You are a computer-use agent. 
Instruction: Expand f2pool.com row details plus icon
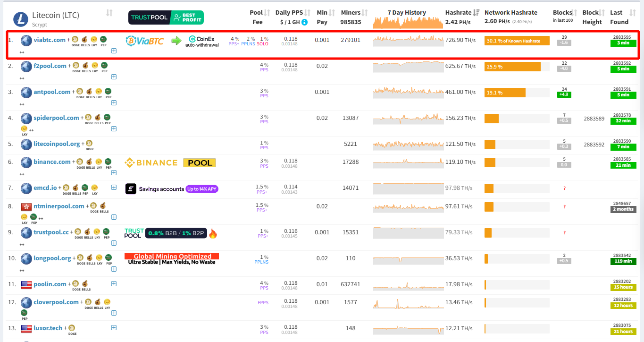pyautogui.click(x=114, y=77)
